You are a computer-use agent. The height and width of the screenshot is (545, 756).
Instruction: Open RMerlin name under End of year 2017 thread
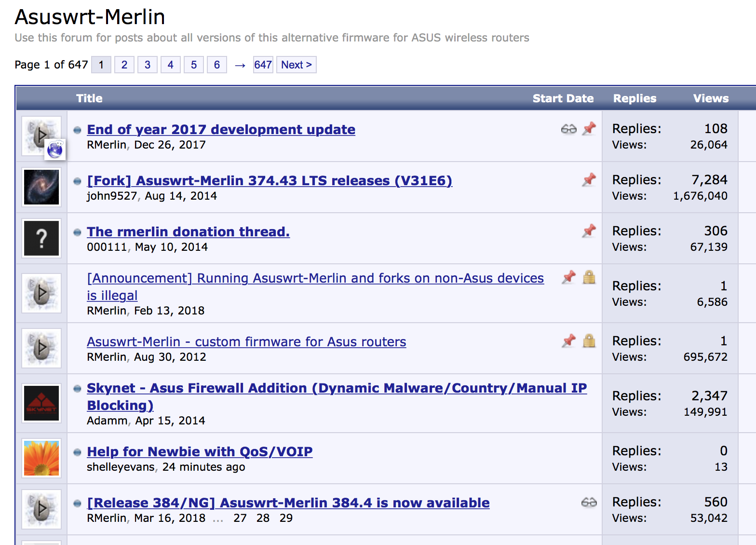click(107, 145)
